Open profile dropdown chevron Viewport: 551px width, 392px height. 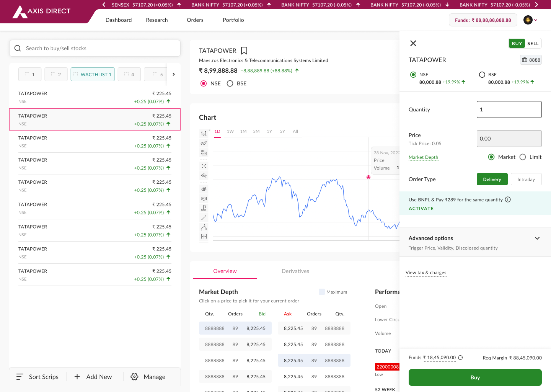coord(536,20)
